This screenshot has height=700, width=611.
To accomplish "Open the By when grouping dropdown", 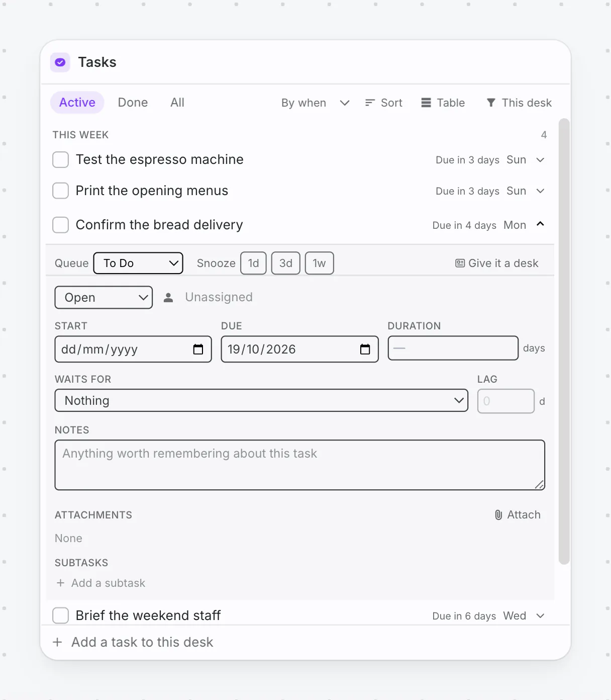I will [315, 103].
